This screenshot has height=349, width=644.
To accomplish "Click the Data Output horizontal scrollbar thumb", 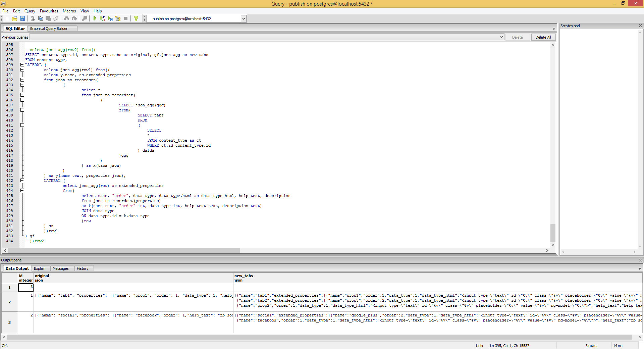I will pos(319,337).
